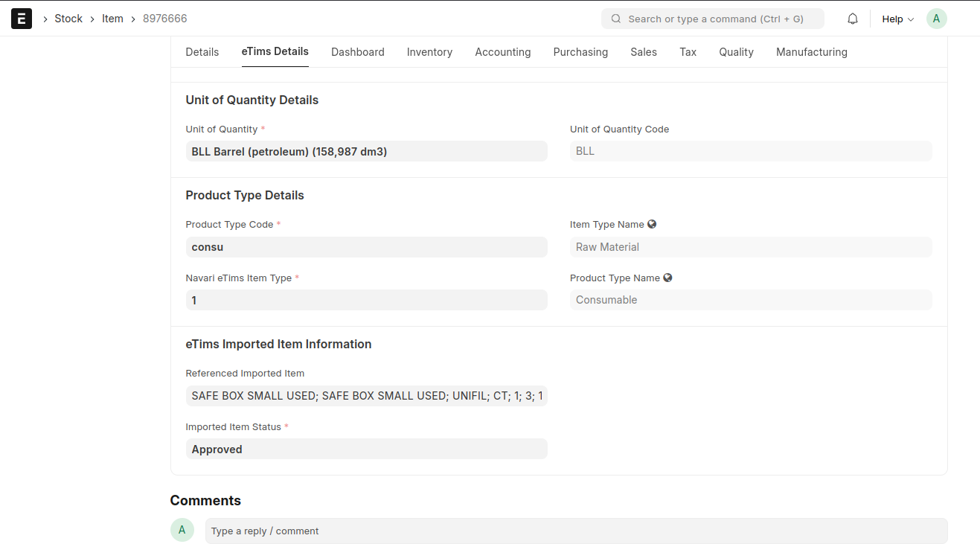Open the Purchasing tab
Screen dimensions: 980x544
[x=580, y=52]
